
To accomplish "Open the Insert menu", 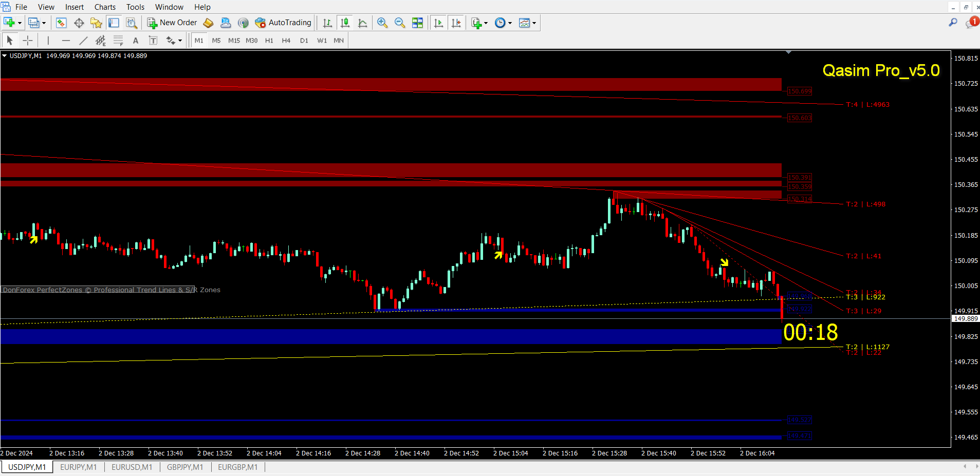I will pyautogui.click(x=75, y=7).
